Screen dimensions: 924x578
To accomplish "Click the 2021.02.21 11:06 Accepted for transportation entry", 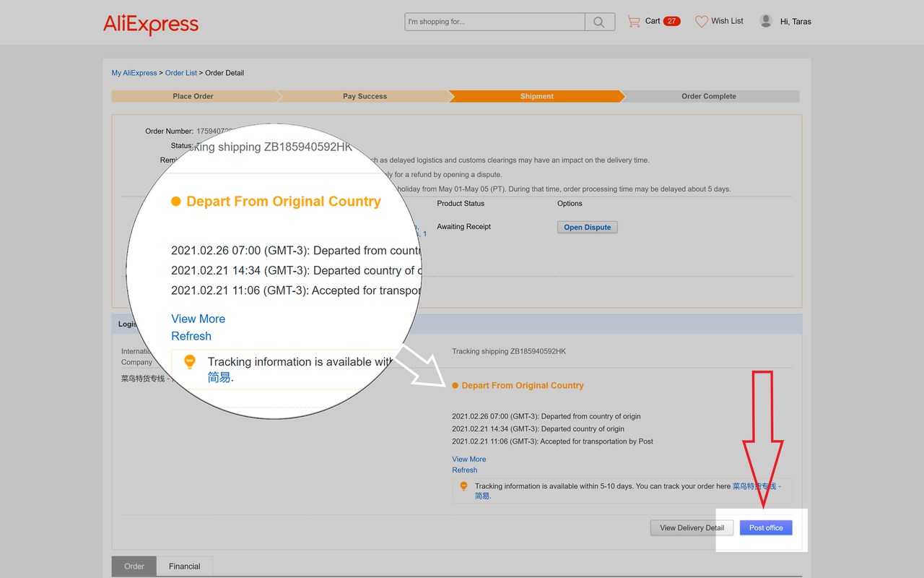I will pos(553,441).
